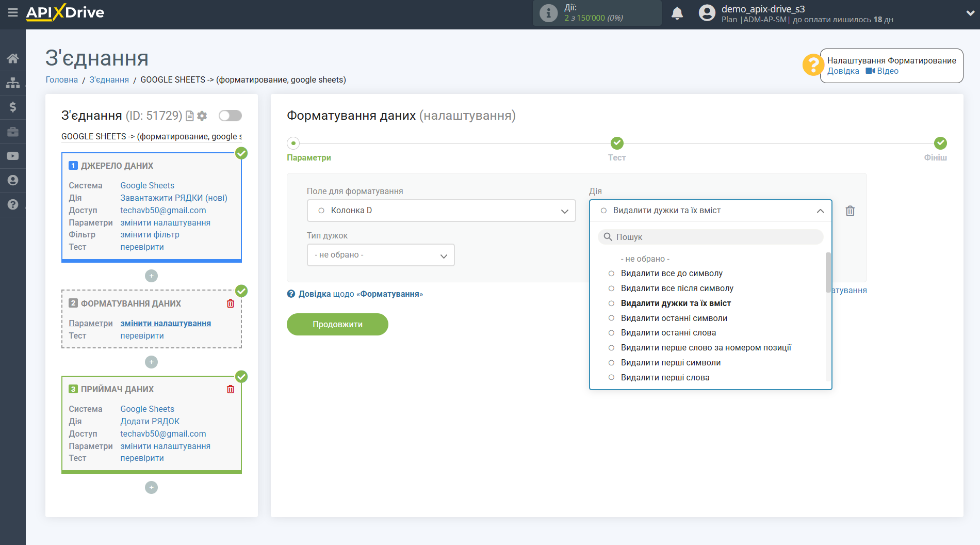This screenshot has width=980, height=545.
Task: Open the connection settings gear icon
Action: (202, 116)
